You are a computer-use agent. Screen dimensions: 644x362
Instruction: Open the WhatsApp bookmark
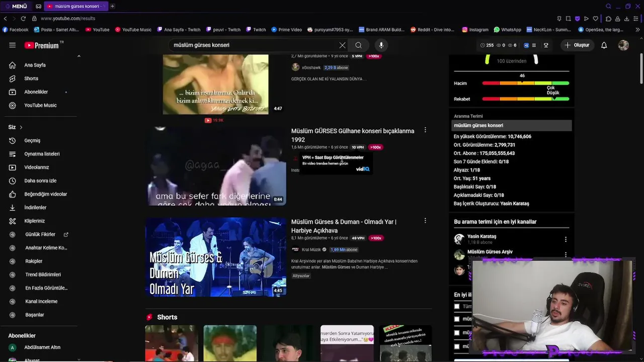coord(507,30)
